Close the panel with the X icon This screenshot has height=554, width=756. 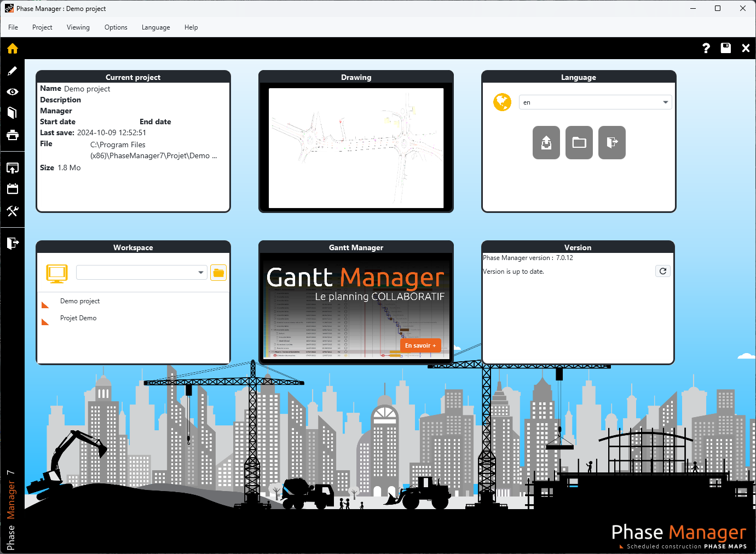click(746, 48)
